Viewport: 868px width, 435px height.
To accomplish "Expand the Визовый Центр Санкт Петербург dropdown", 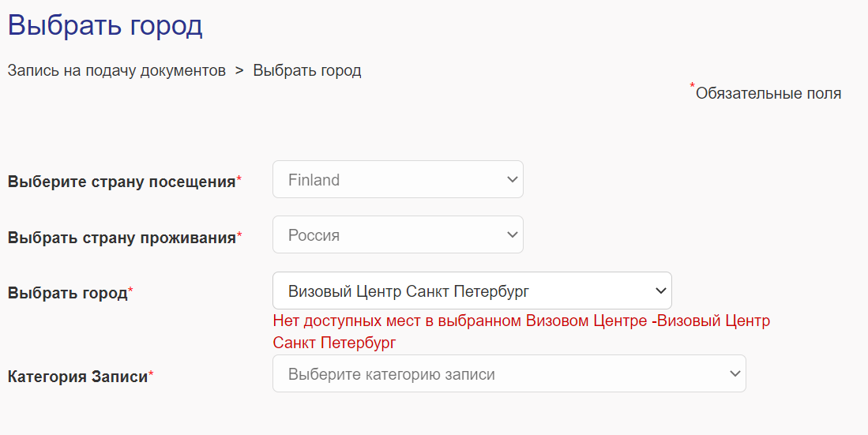I will (458, 291).
